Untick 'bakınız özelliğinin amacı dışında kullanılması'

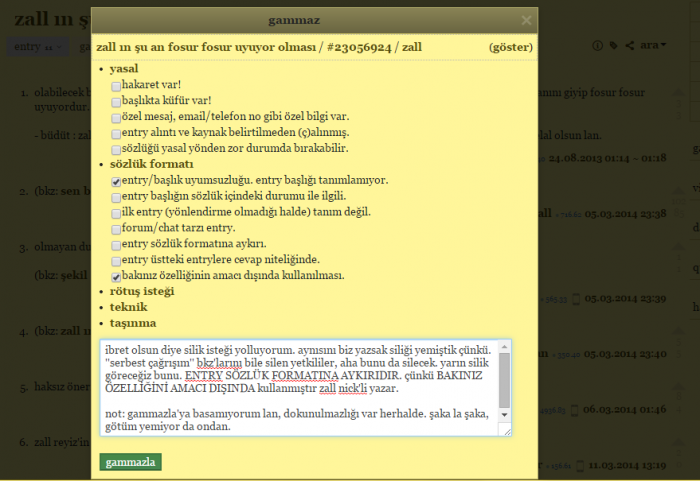coord(116,275)
